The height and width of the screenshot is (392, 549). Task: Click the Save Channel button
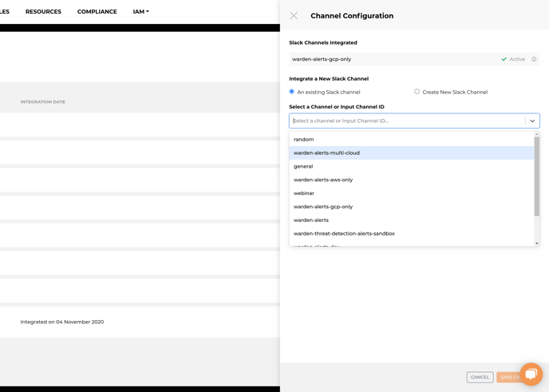coord(510,378)
